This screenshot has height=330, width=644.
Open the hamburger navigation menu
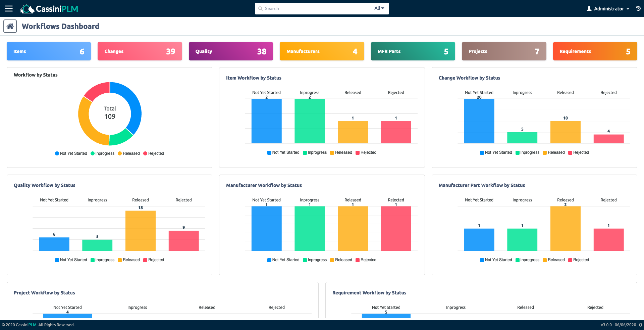click(9, 8)
